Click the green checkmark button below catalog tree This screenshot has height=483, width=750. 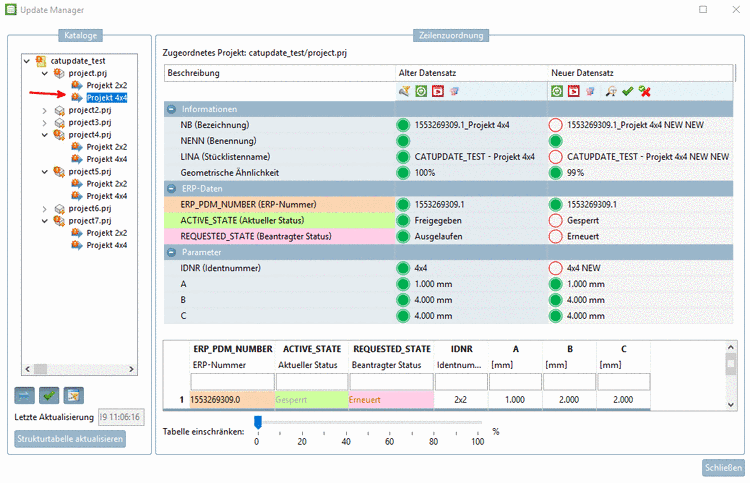pyautogui.click(x=48, y=395)
